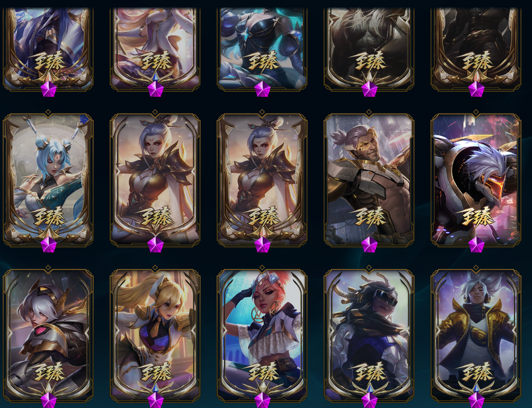The width and height of the screenshot is (532, 408).
Task: Select the gold jacket white-haired skin card
Action: (x=476, y=336)
